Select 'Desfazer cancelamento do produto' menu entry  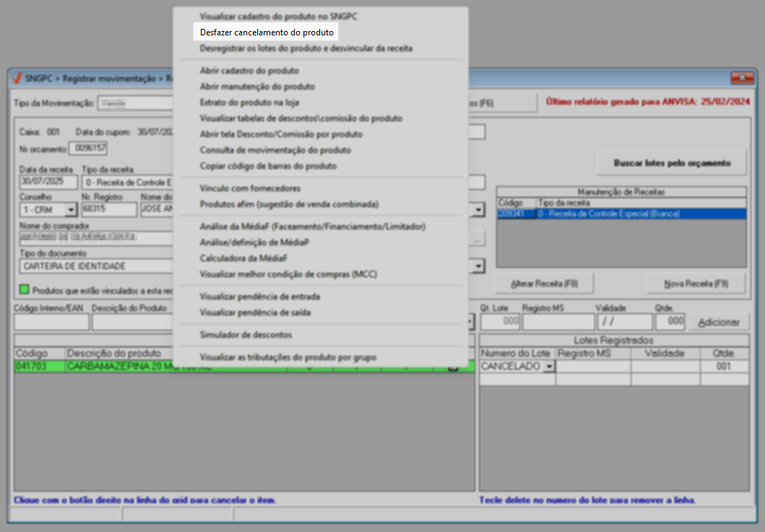tap(266, 32)
